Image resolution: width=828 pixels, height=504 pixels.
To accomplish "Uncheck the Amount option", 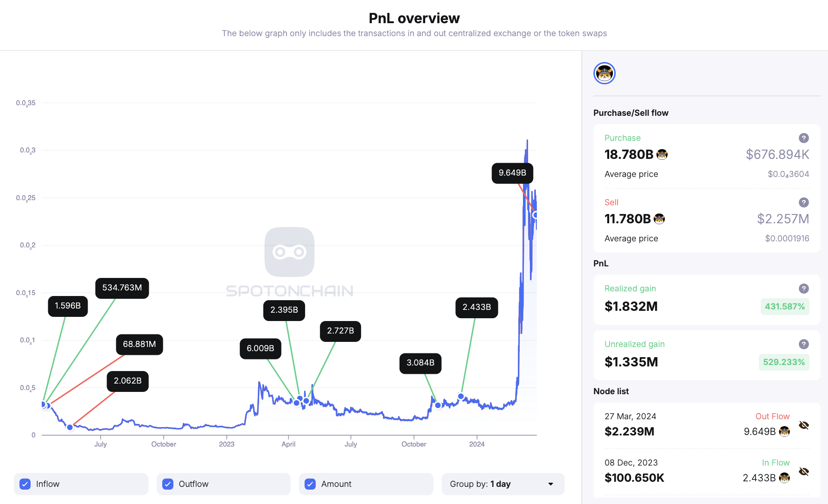I will [310, 484].
